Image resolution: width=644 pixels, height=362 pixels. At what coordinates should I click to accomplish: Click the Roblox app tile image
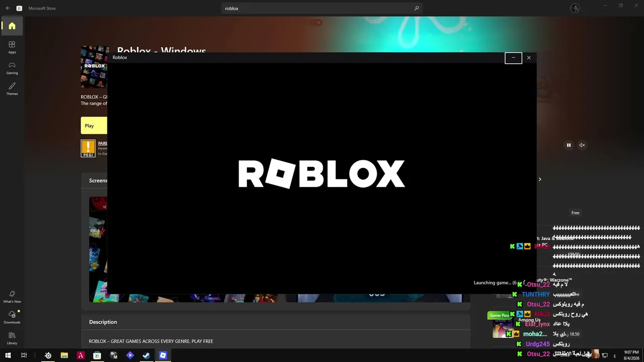point(95,67)
